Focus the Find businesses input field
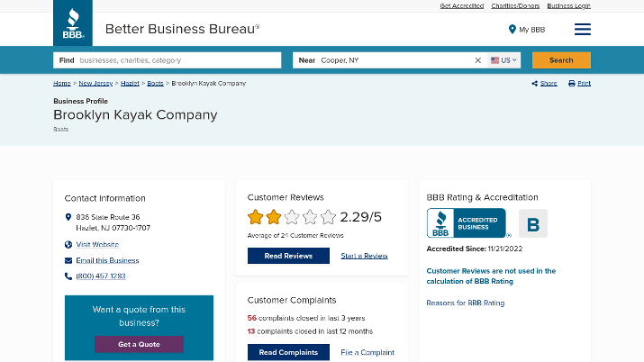This screenshot has width=644, height=362. click(x=168, y=60)
